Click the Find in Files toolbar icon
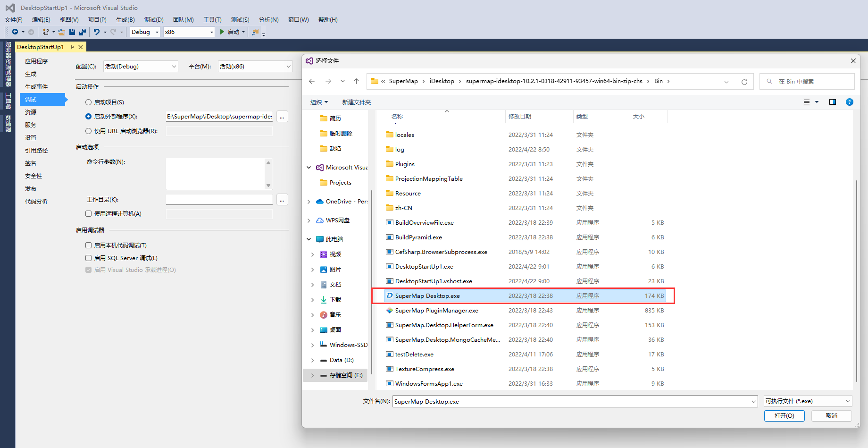Image resolution: width=868 pixels, height=448 pixels. tap(255, 32)
